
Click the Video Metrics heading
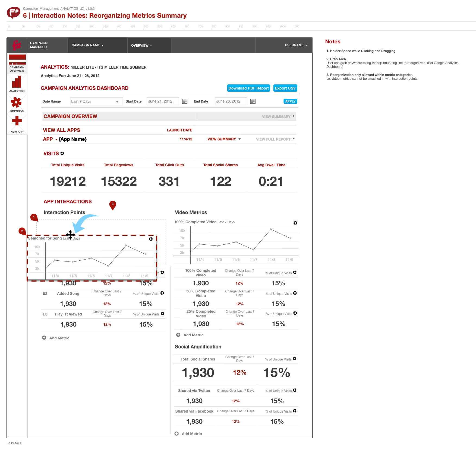[x=191, y=212]
